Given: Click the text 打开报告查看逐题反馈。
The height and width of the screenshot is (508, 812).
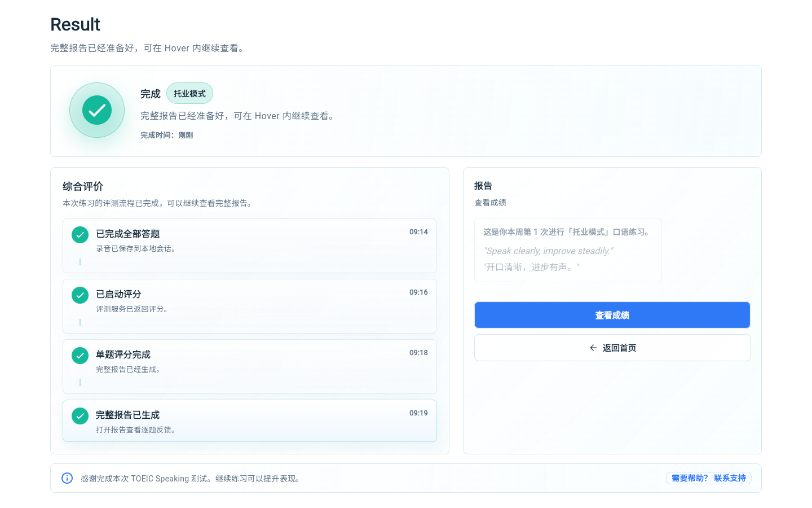Looking at the screenshot, I should pos(137,430).
